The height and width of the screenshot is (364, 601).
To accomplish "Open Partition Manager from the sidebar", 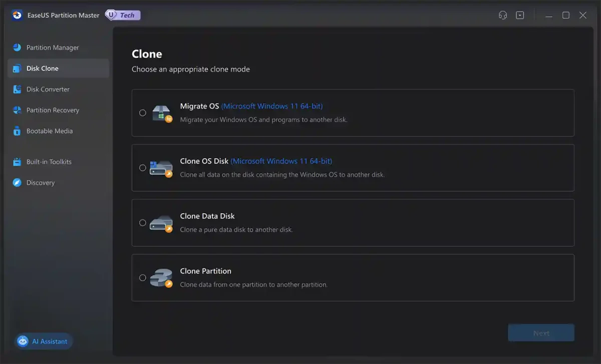I will (x=58, y=48).
